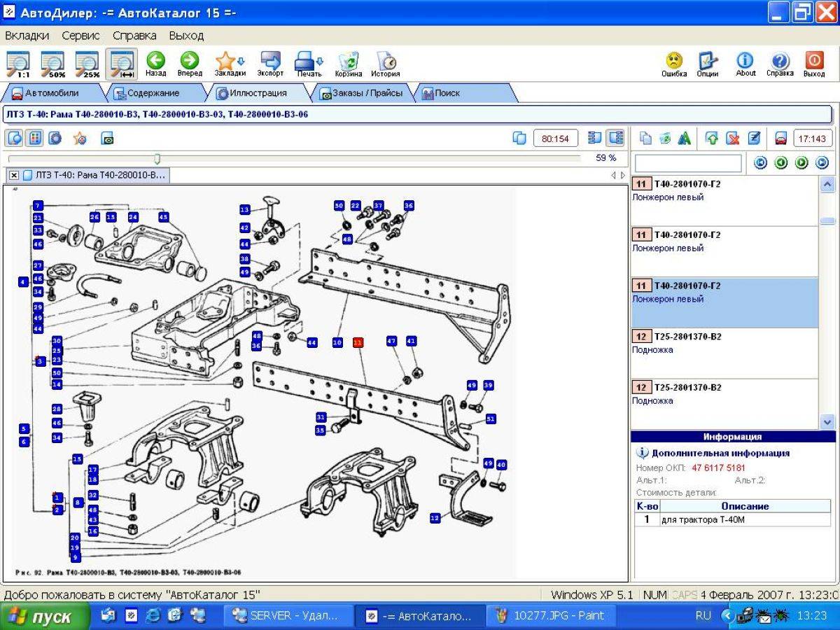Image resolution: width=840 pixels, height=630 pixels.
Task: Click the green refresh icon in parts panel
Action: [665, 139]
